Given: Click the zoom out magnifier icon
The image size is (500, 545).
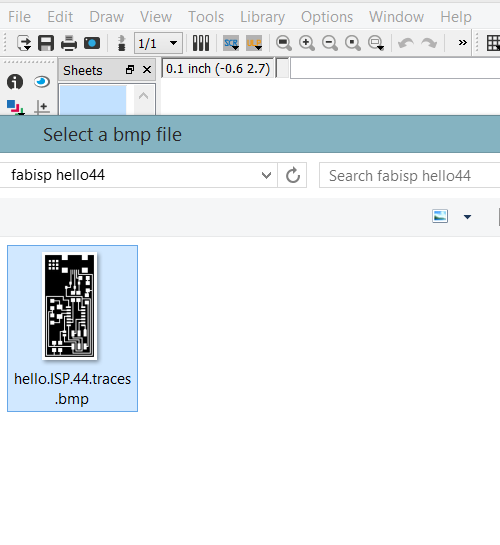Looking at the screenshot, I should point(329,43).
